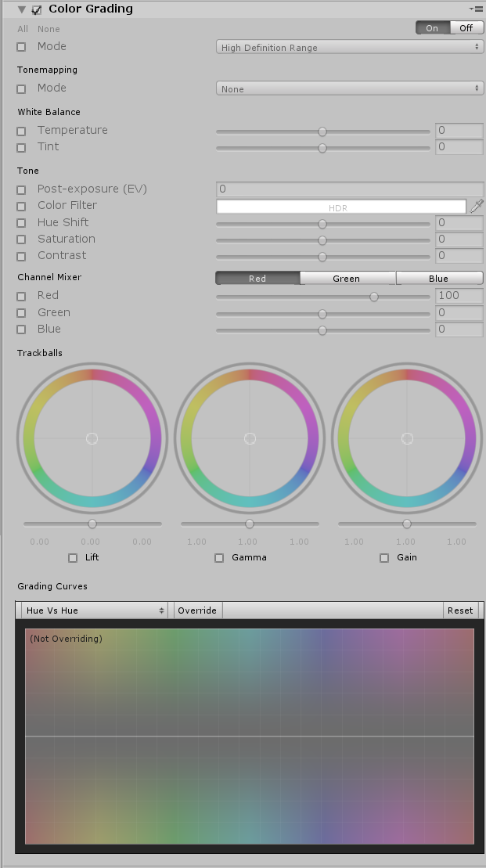Click the Gain trackball center handle

coord(407,438)
